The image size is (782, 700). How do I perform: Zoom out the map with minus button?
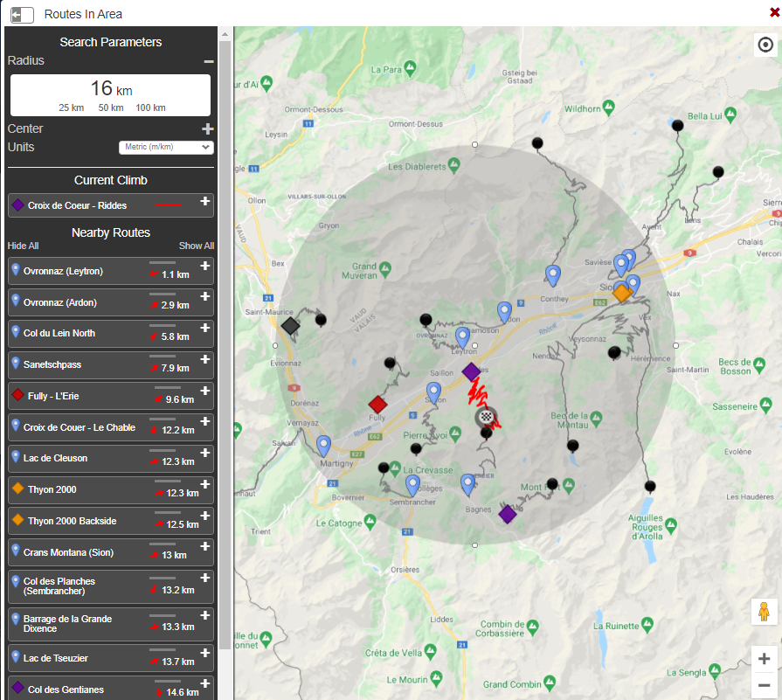click(764, 685)
